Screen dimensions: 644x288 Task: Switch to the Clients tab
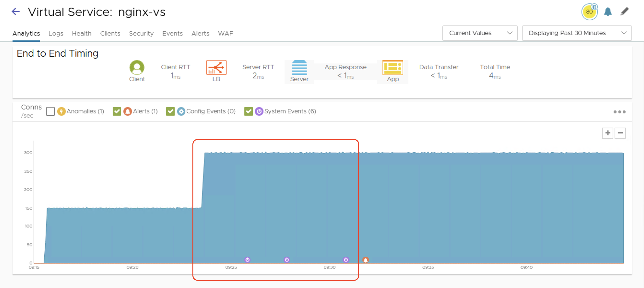110,34
